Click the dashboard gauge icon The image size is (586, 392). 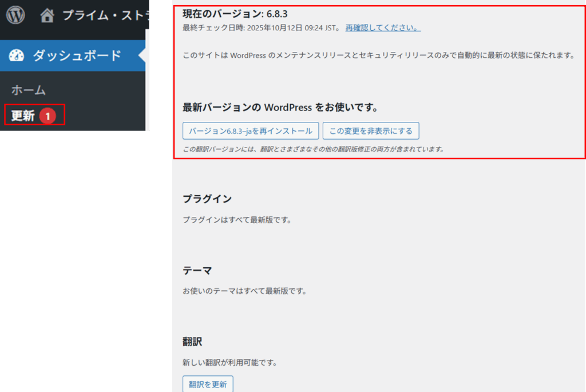point(17,56)
